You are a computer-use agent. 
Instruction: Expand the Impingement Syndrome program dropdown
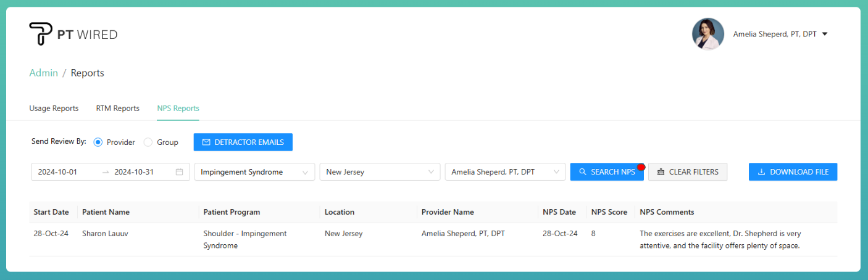(x=254, y=172)
